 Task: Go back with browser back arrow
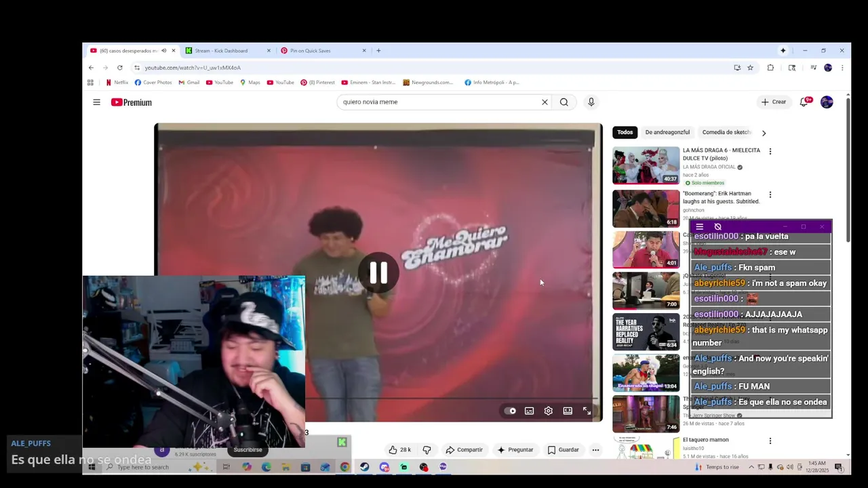(91, 68)
